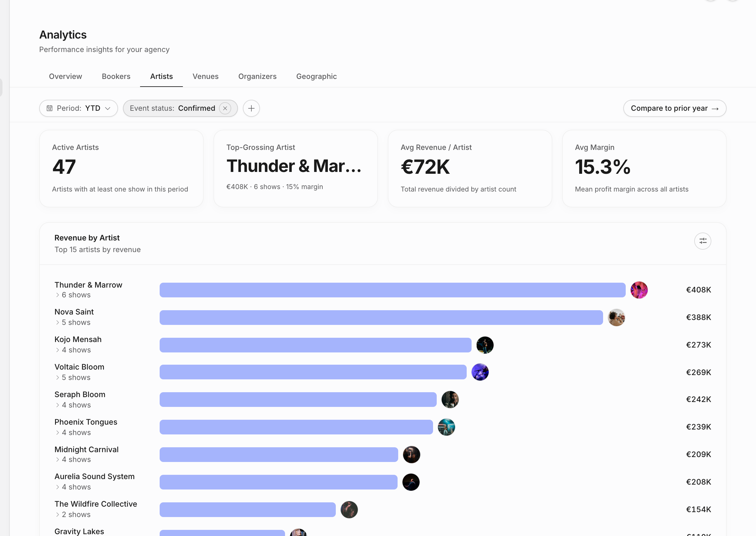Add a new filter with plus button
Screen dimensions: 756x536
pyautogui.click(x=251, y=108)
